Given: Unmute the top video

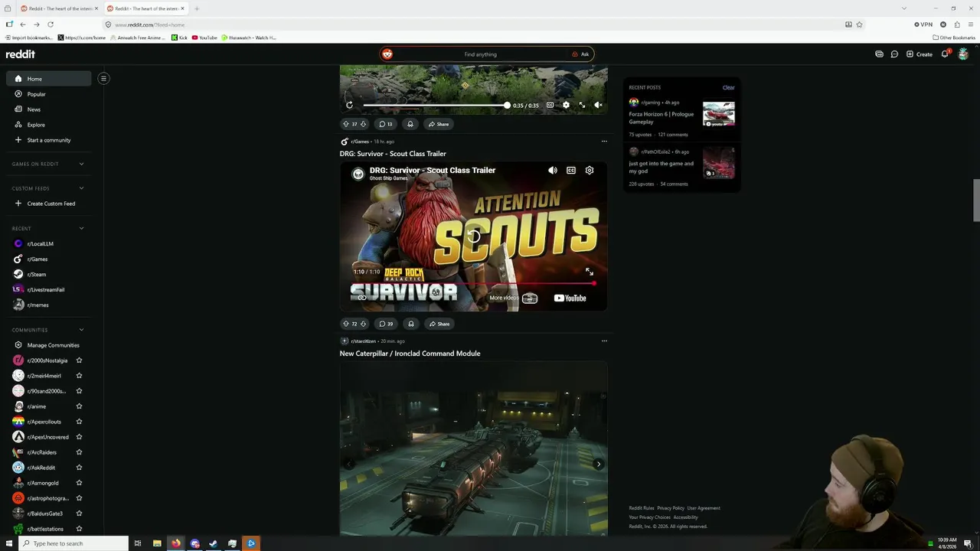Looking at the screenshot, I should click(x=598, y=105).
